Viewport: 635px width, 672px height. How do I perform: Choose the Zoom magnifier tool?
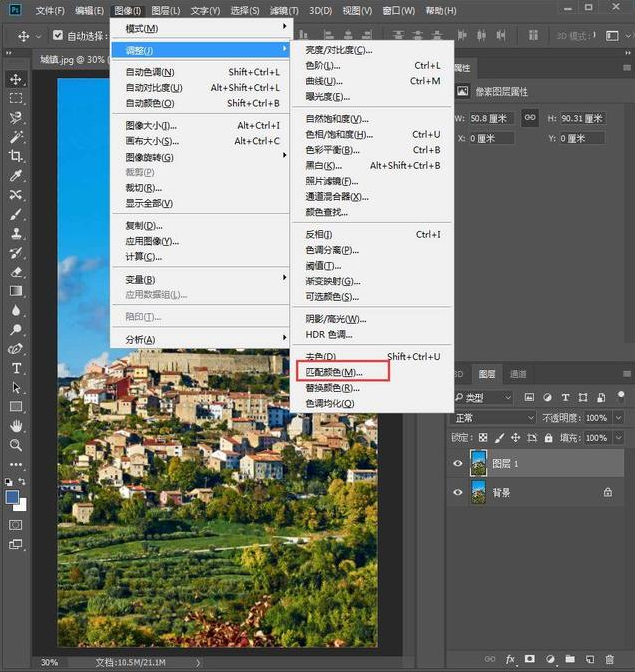tap(16, 445)
